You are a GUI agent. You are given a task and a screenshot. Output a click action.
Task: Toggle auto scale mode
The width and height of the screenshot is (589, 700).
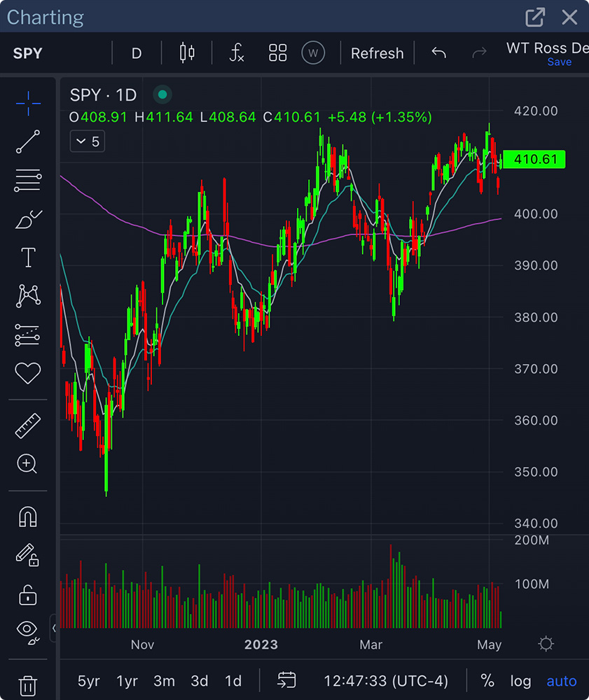[x=561, y=681]
